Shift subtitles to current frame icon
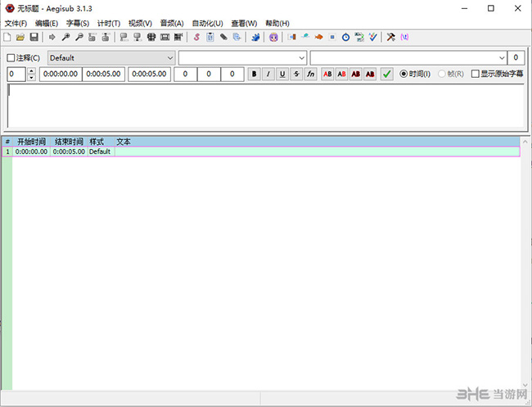This screenshot has height=407, width=532. coord(178,37)
